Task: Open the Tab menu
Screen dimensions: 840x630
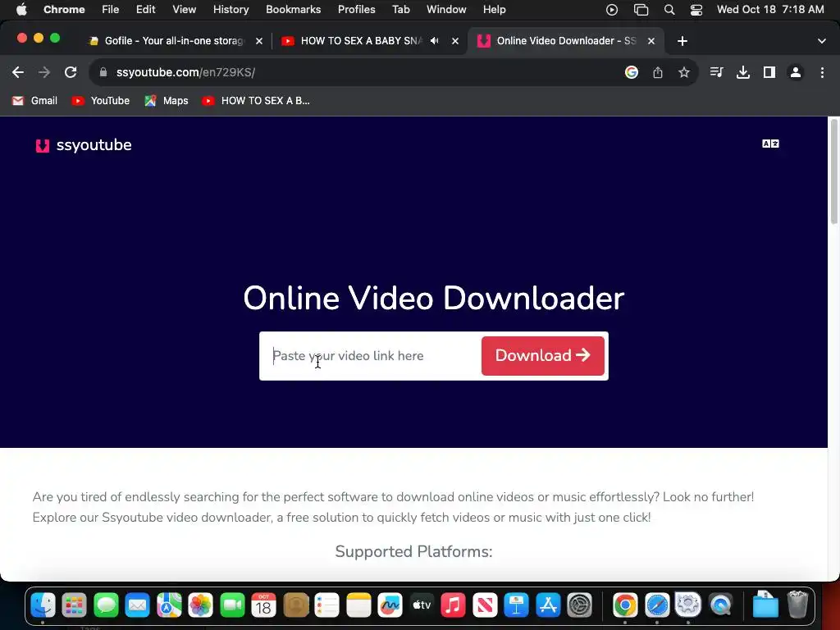Action: [400, 10]
